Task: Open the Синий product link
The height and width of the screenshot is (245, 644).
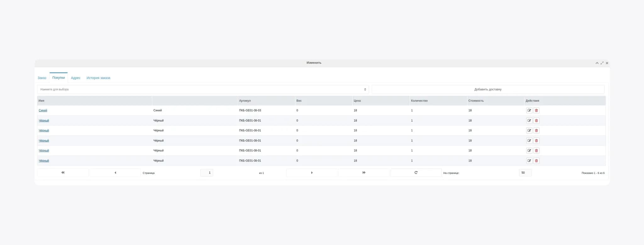Action: 43,110
